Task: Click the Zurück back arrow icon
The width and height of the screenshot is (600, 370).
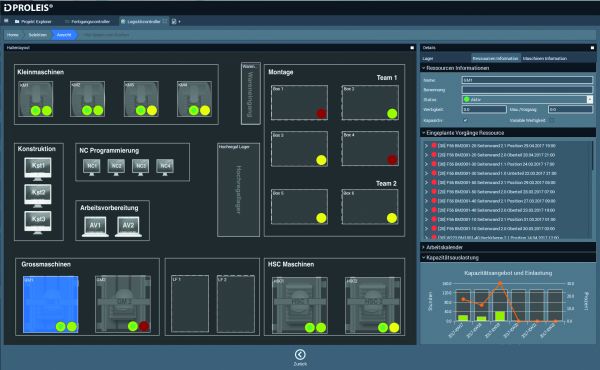Action: (x=300, y=354)
